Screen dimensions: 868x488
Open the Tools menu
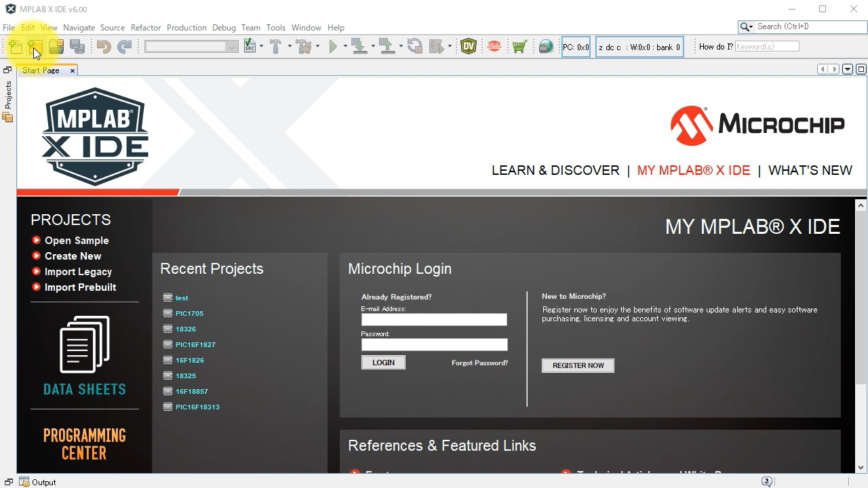pyautogui.click(x=275, y=28)
